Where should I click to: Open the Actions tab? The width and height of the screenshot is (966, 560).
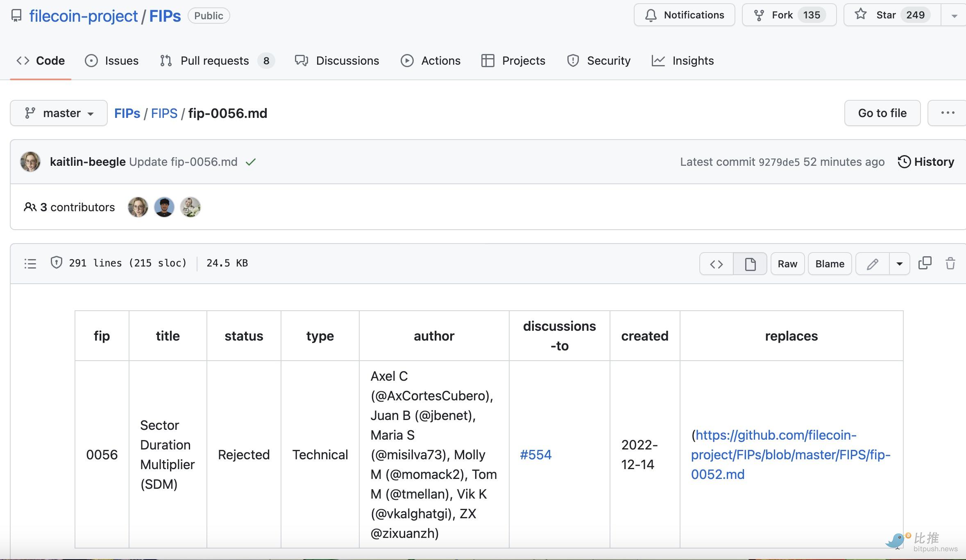pyautogui.click(x=431, y=61)
